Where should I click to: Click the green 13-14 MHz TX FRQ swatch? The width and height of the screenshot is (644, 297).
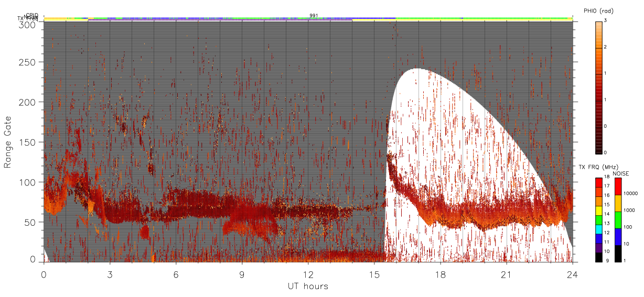click(x=599, y=220)
